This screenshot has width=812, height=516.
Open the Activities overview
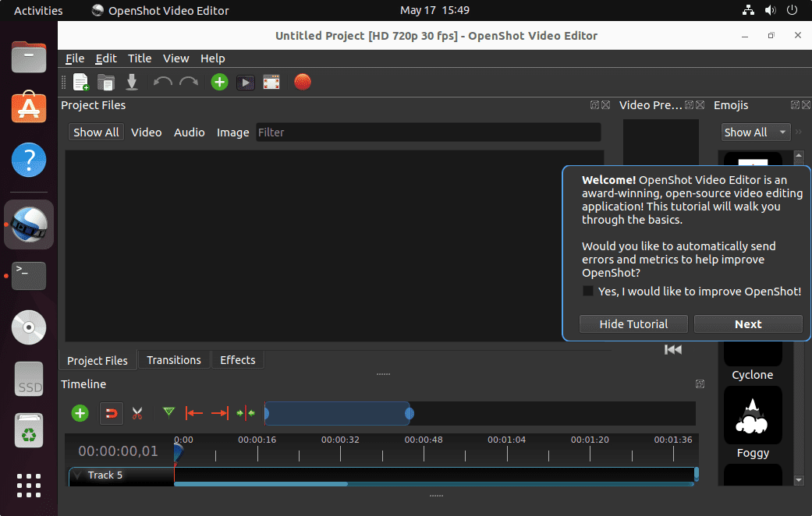pos(38,10)
